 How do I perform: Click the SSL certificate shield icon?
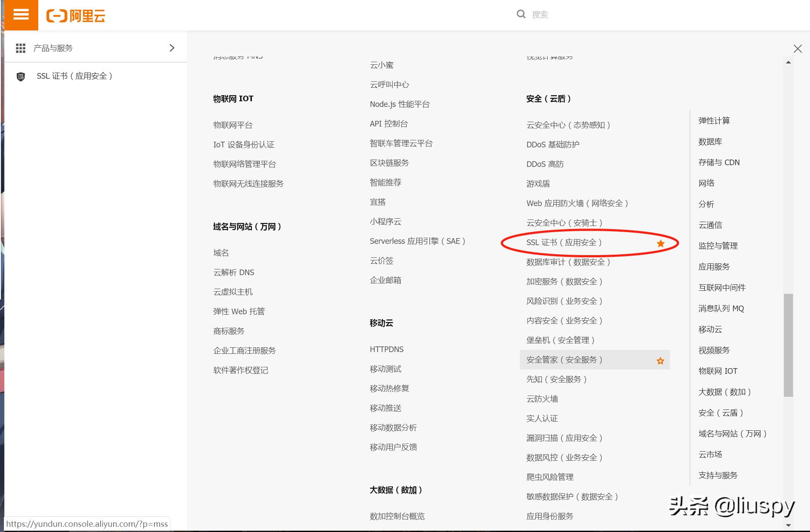(20, 77)
